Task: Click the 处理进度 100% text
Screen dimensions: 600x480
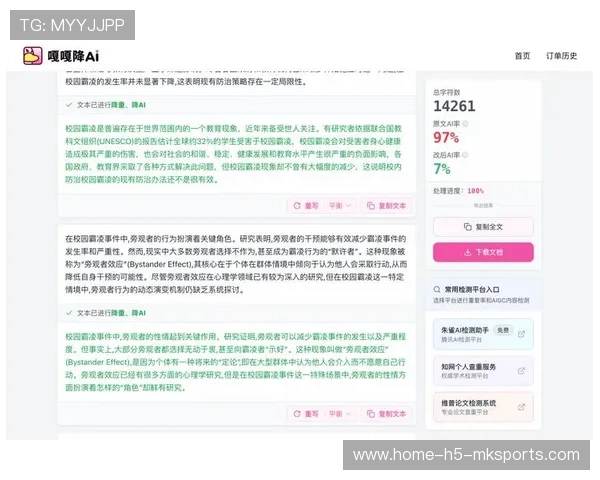Action: (458, 191)
